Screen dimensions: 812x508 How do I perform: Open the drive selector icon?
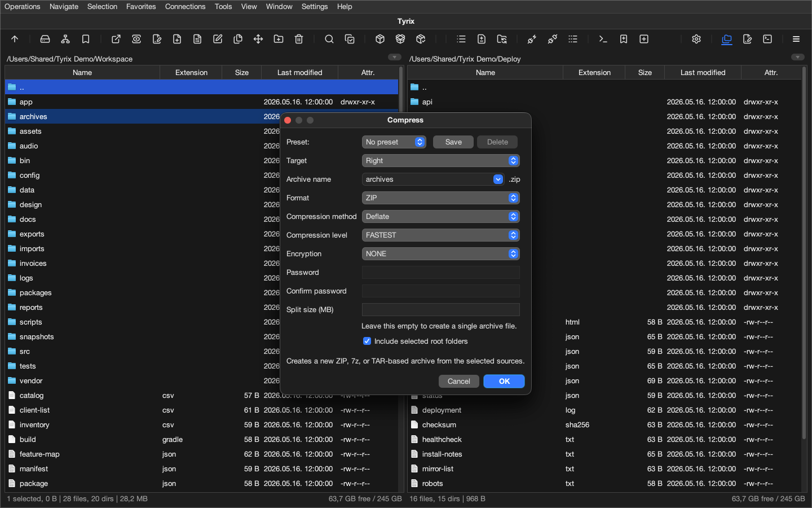(45, 39)
